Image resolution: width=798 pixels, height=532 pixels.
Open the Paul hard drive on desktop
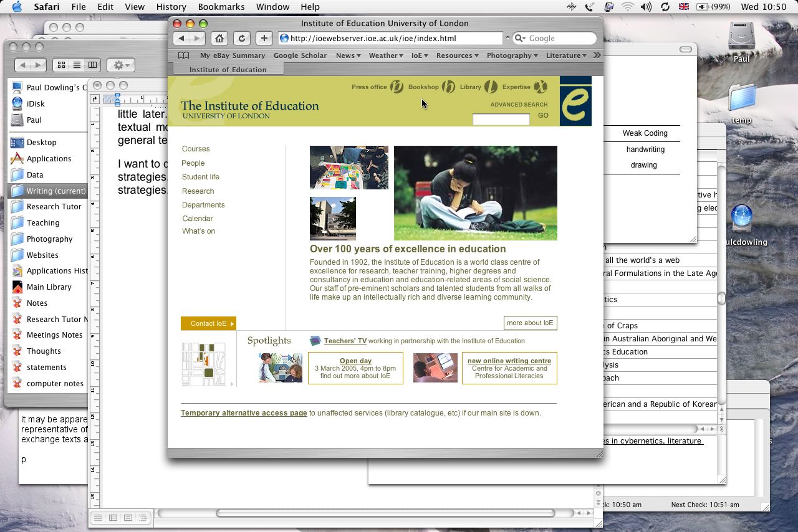(741, 41)
